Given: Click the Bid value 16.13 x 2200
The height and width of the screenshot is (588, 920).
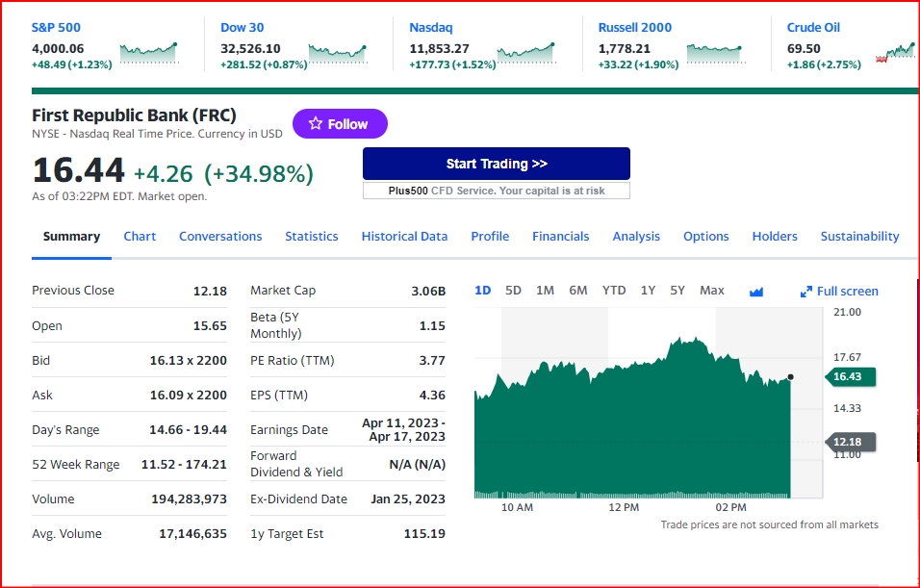Looking at the screenshot, I should [189, 360].
